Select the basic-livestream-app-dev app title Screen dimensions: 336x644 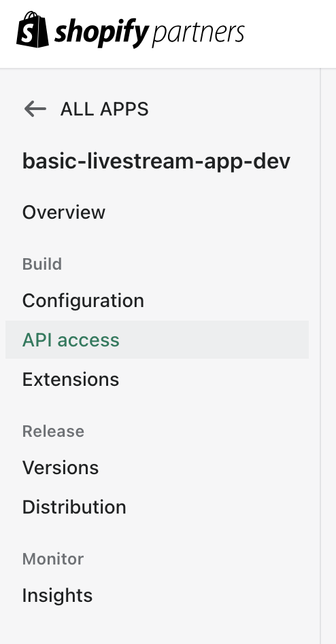tap(156, 161)
